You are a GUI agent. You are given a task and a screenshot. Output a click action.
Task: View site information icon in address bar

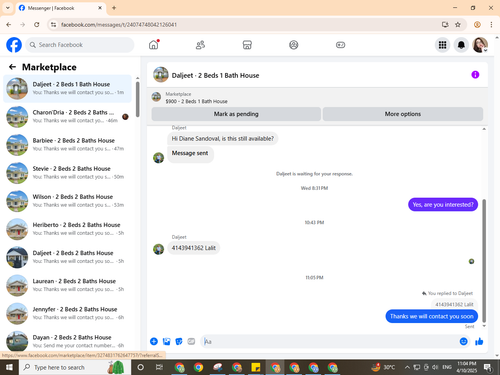pos(53,24)
